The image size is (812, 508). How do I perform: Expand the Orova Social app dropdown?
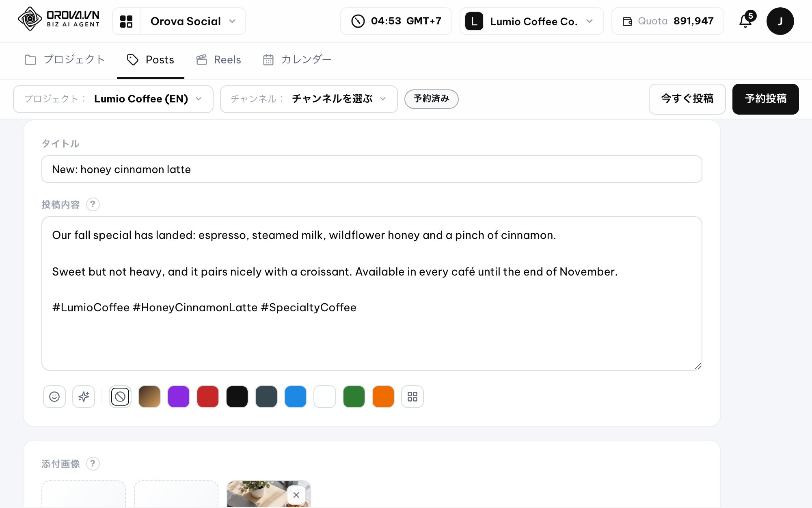(x=193, y=21)
